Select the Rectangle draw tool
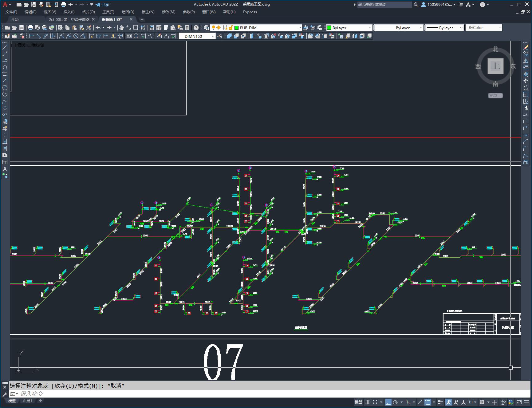 coord(5,74)
